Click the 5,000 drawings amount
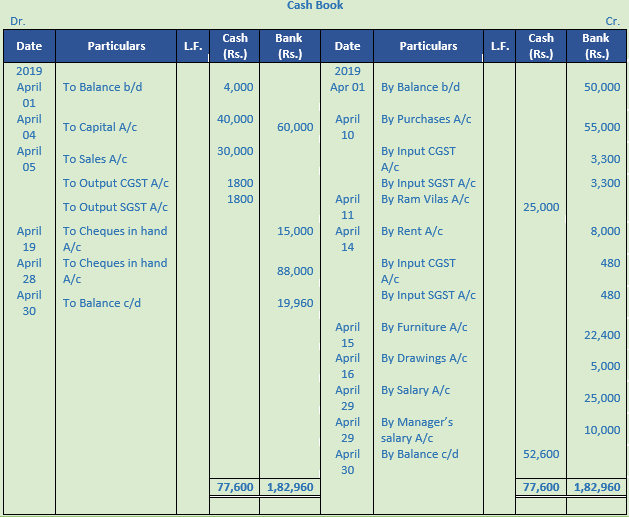The height and width of the screenshot is (517, 629). pyautogui.click(x=605, y=366)
